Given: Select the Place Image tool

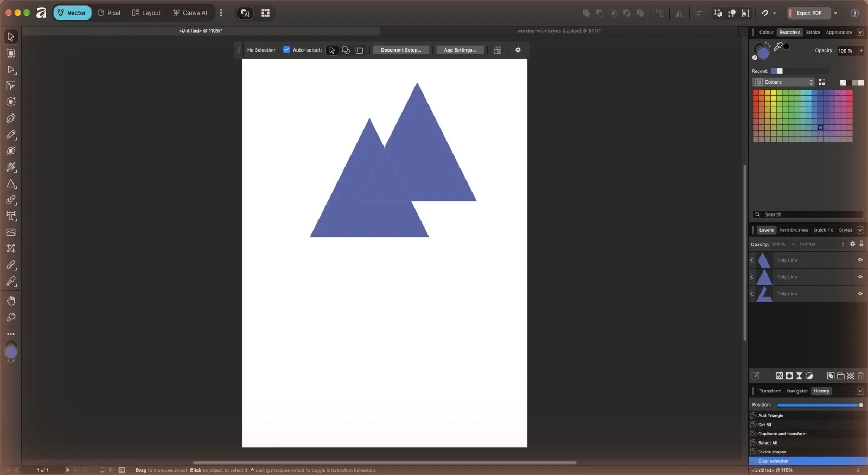Looking at the screenshot, I should pos(11,232).
